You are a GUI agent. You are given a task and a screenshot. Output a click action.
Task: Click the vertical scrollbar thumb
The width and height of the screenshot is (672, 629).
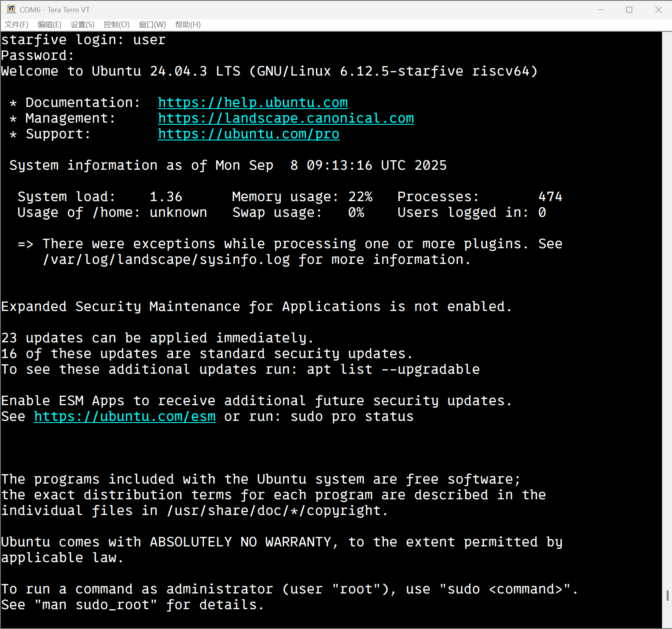667,596
